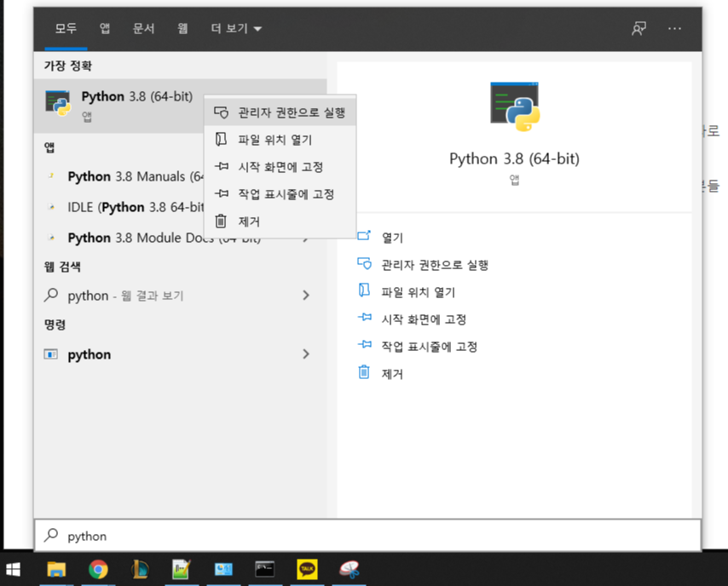The height and width of the screenshot is (586, 728).
Task: Click the shield icon in the context menu
Action: (221, 112)
